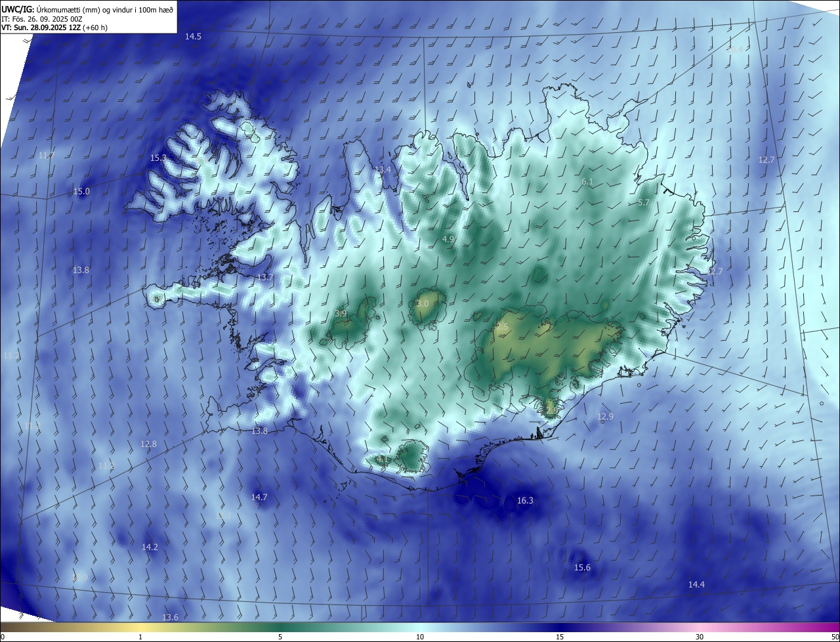The image size is (840, 642).
Task: Click the 12.9 value off the southeast coast
Action: tap(605, 417)
